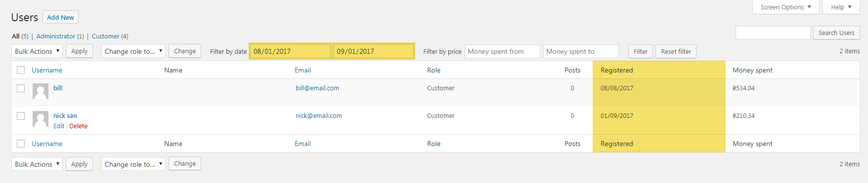Click the Search Users button
The image size is (868, 183).
coord(836,33)
